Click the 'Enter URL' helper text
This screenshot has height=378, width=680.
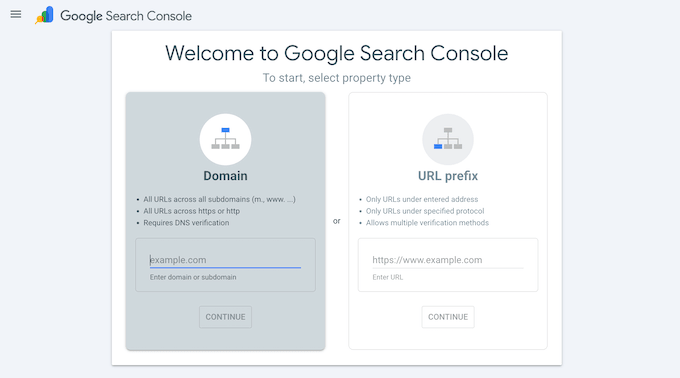tap(388, 277)
